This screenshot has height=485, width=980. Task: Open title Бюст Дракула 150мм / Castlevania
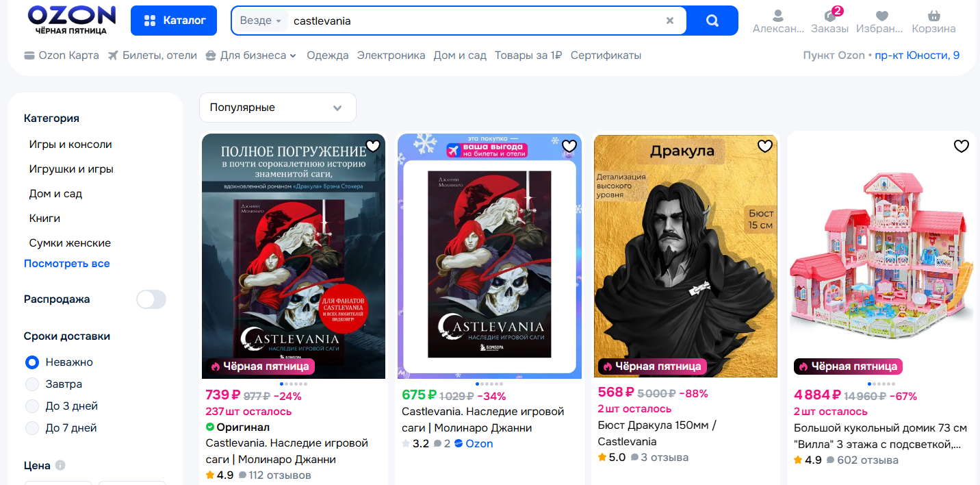[657, 434]
